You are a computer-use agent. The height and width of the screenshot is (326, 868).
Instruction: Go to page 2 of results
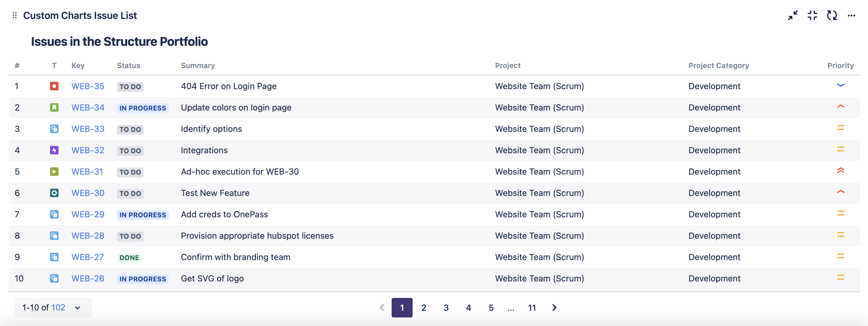tap(424, 307)
